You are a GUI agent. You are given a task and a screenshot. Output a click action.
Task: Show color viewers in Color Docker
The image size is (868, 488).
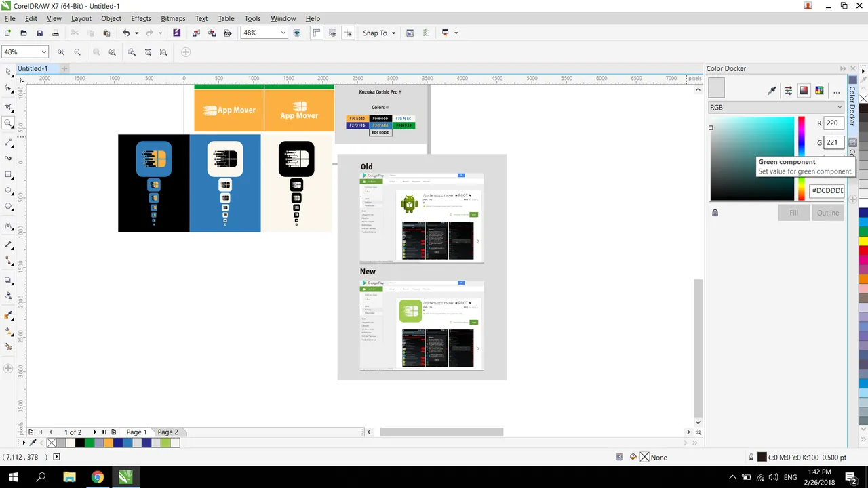[x=804, y=90]
